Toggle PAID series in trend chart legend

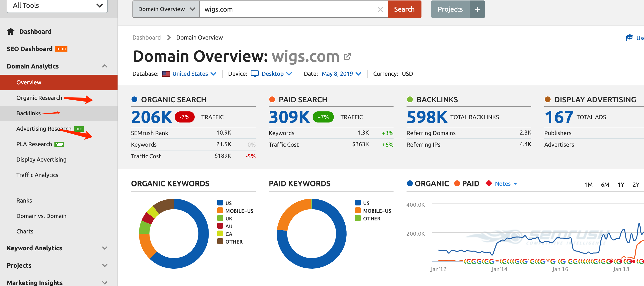pyautogui.click(x=467, y=184)
